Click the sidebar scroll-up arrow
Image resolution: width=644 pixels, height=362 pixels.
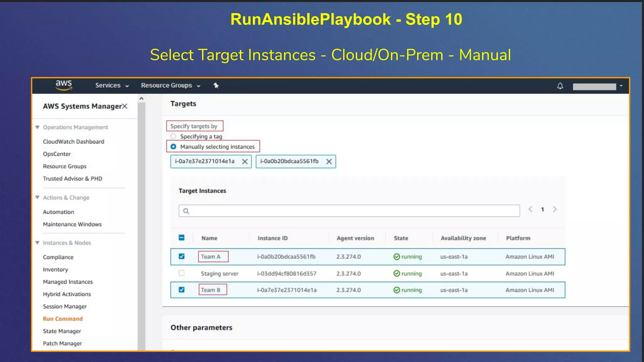click(x=142, y=99)
